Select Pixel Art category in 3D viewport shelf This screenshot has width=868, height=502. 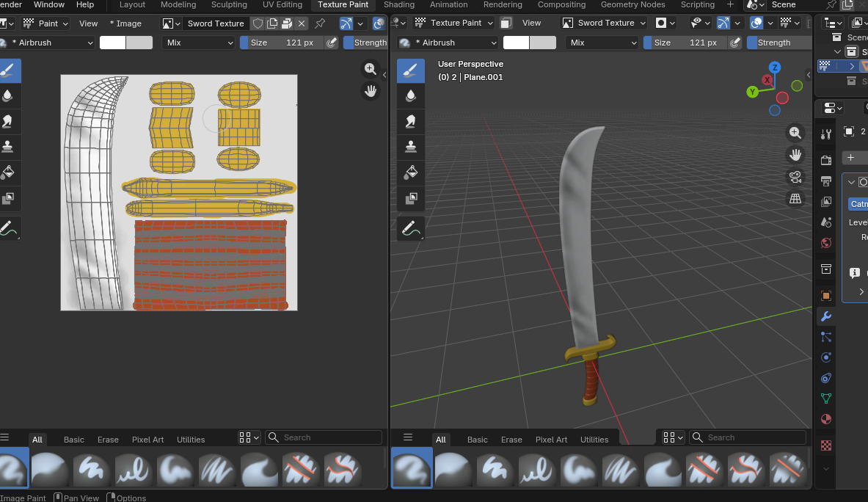(x=551, y=440)
